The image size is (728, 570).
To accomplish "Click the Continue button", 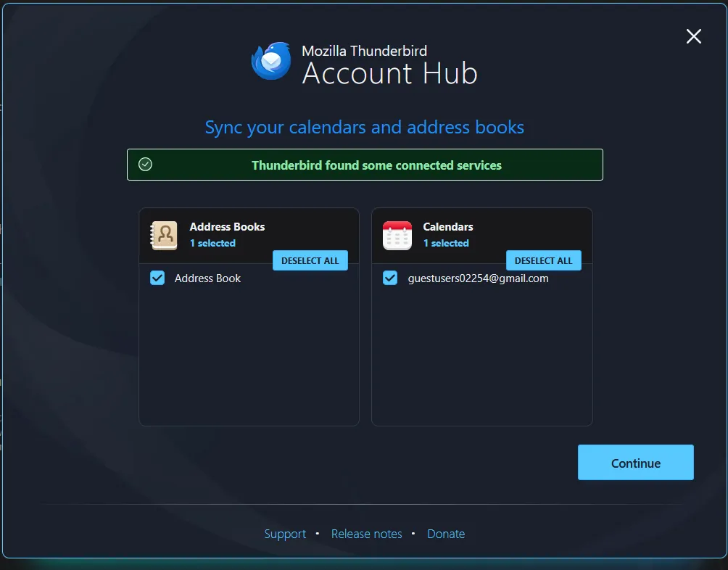I will tap(635, 463).
